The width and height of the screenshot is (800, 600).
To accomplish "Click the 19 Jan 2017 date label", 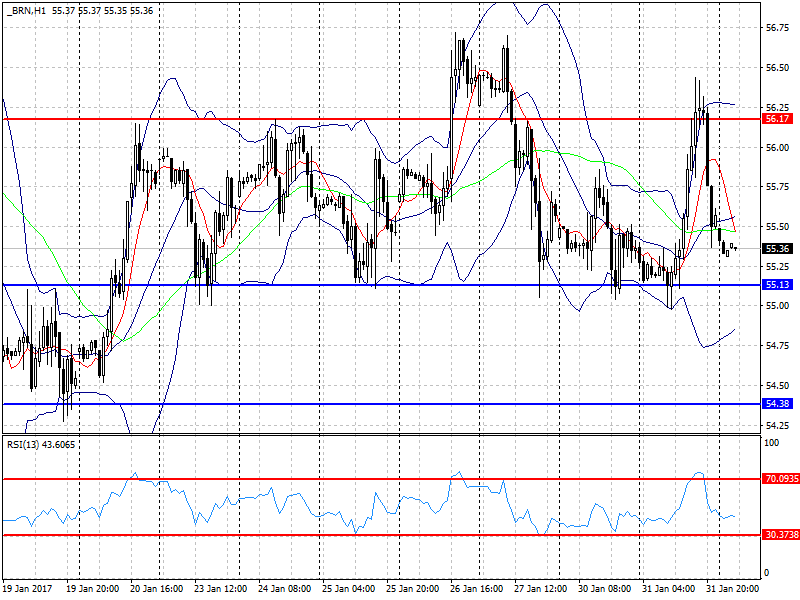I will (28, 588).
